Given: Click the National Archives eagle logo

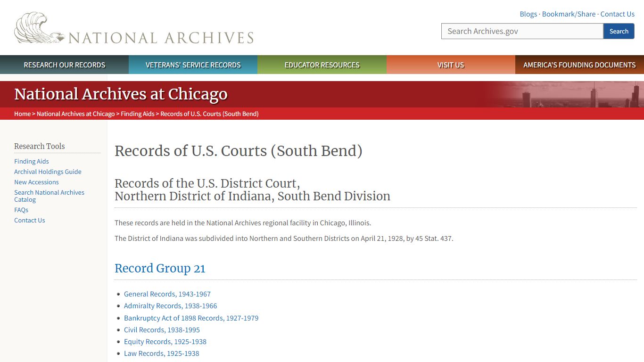Looking at the screenshot, I should (134, 28).
